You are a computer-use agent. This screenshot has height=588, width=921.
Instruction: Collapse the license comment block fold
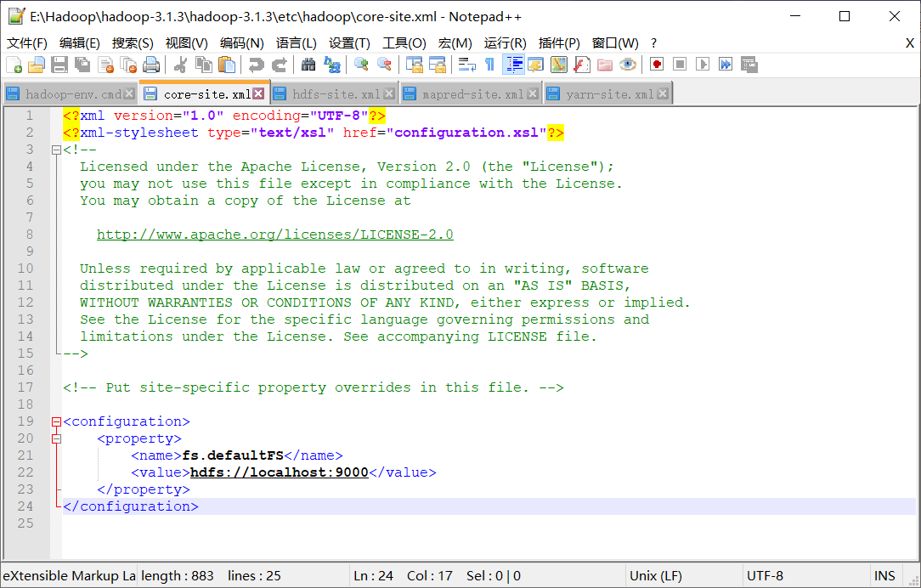56,149
